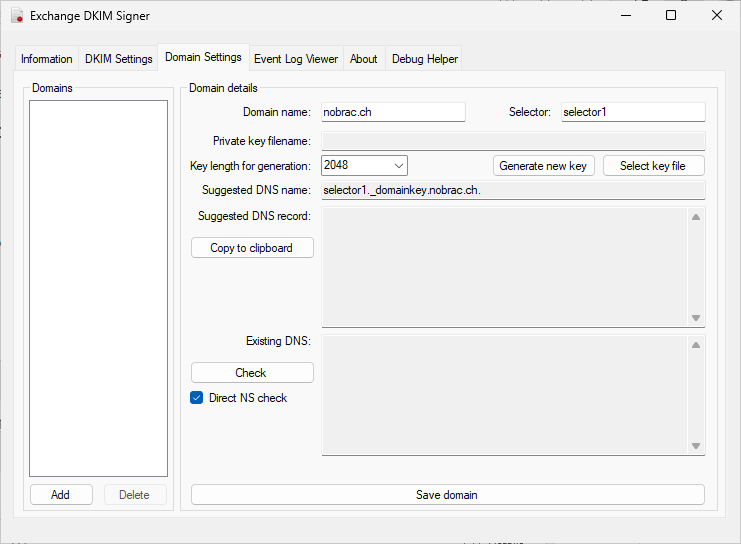Screen dimensions: 741x544
Task: Close the Exchange DKIM Signer window
Action: click(716, 15)
